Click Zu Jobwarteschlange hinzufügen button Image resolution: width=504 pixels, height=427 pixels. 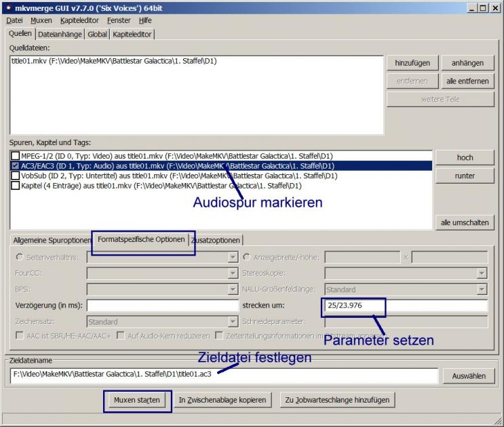pos(337,400)
